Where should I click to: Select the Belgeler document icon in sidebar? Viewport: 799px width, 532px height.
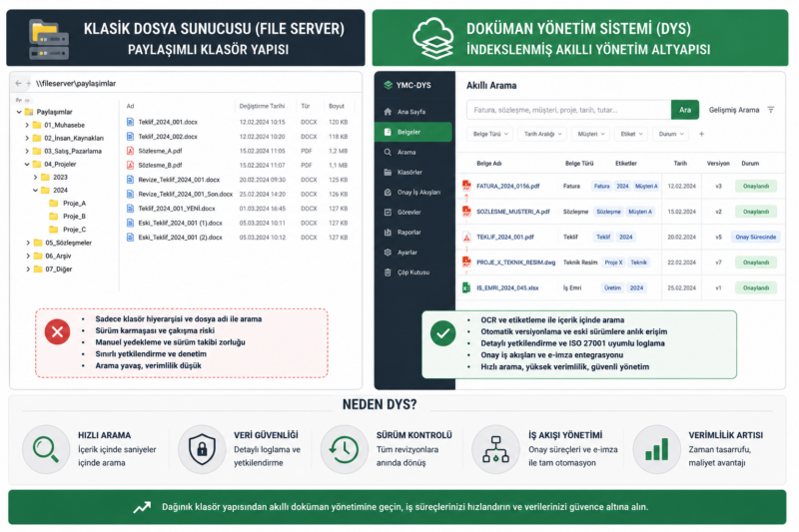pos(388,132)
